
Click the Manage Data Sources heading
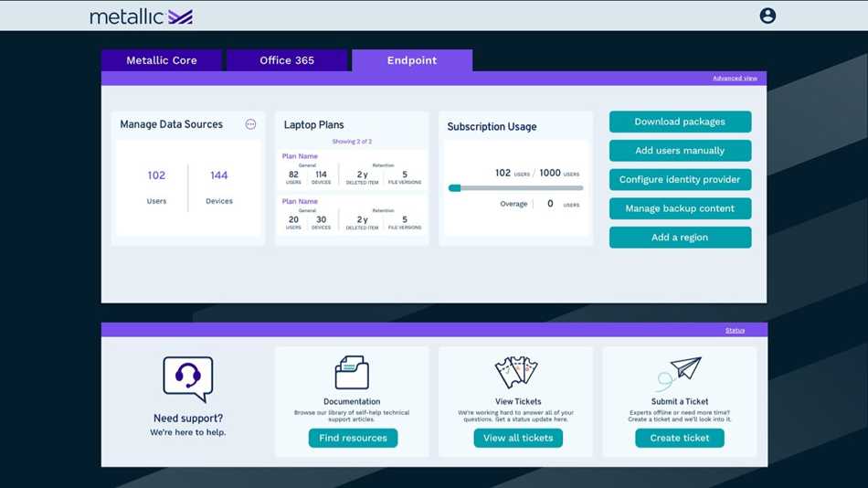171,124
